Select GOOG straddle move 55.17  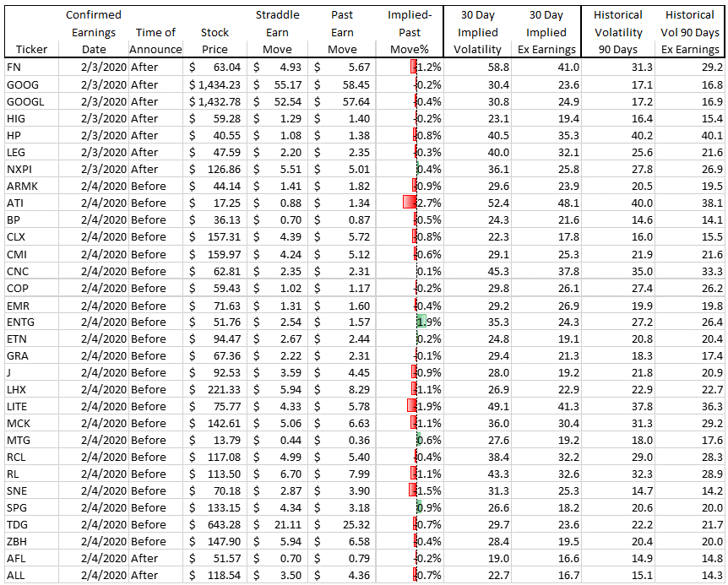point(278,85)
